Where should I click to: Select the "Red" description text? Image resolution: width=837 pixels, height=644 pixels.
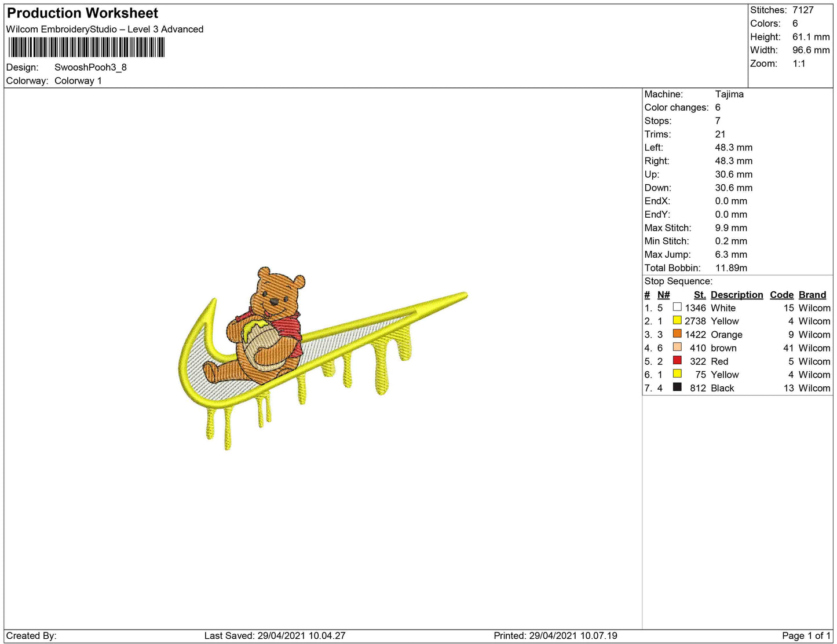719,361
